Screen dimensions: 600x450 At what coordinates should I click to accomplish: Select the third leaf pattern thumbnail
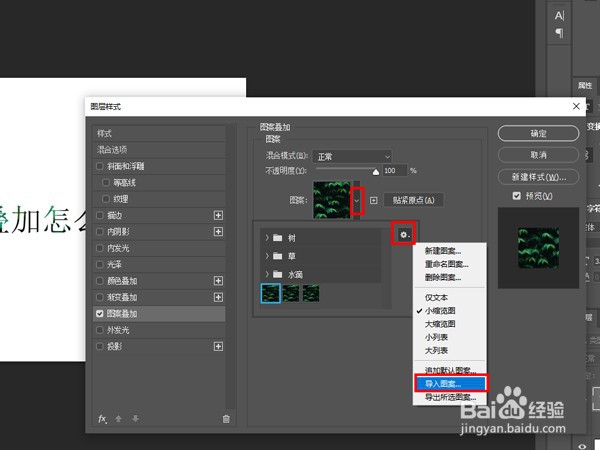(311, 293)
